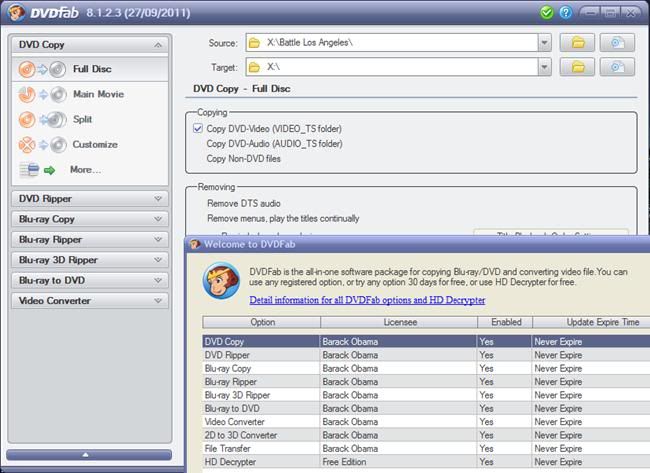Click the Full Disc disc-to-disc icon
The image size is (650, 473).
[x=42, y=69]
